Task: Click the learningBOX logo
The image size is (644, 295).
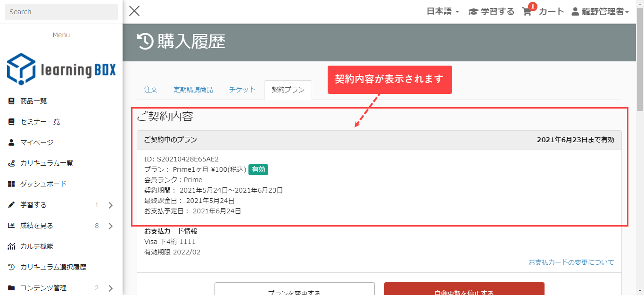Action: [x=61, y=69]
